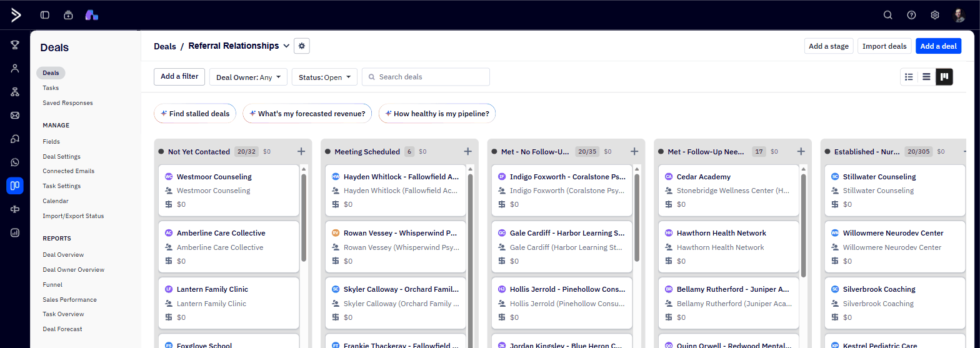This screenshot has width=980, height=348.
Task: Click the Import deals button
Action: (884, 46)
